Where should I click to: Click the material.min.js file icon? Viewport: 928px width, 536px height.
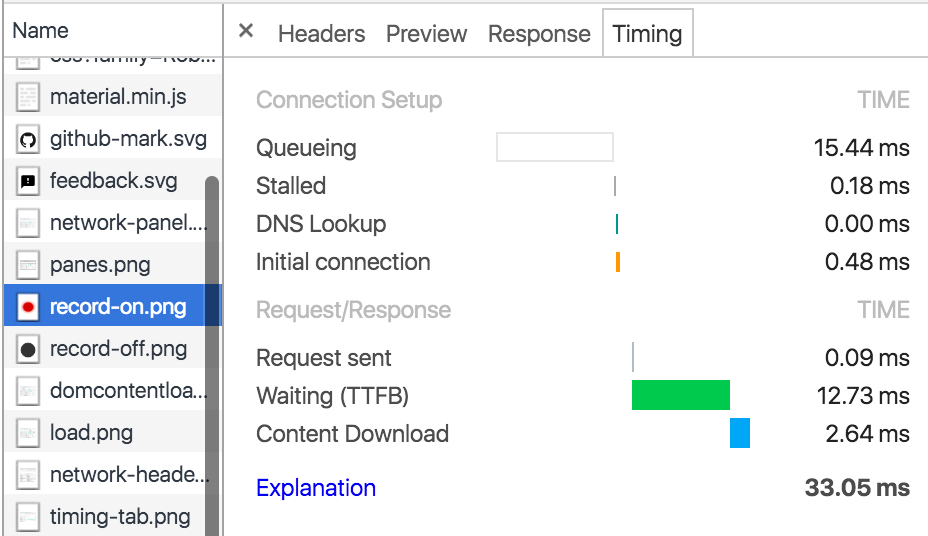click(x=29, y=97)
